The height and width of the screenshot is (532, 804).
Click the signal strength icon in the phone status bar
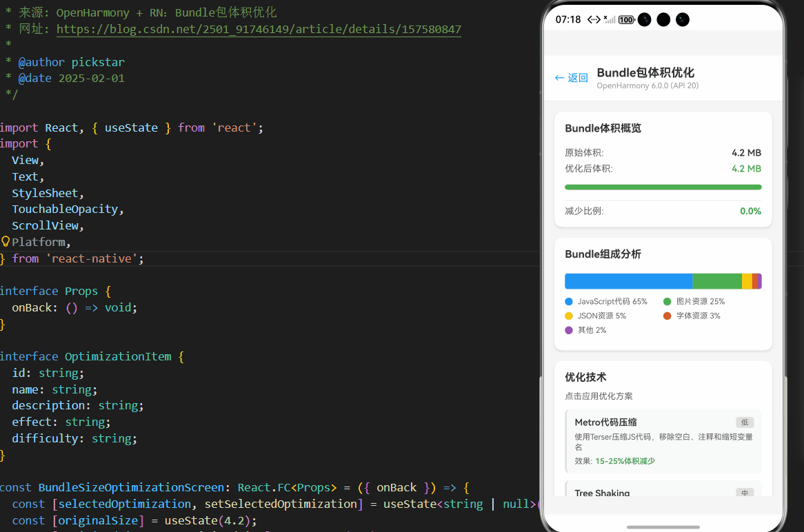pyautogui.click(x=610, y=20)
